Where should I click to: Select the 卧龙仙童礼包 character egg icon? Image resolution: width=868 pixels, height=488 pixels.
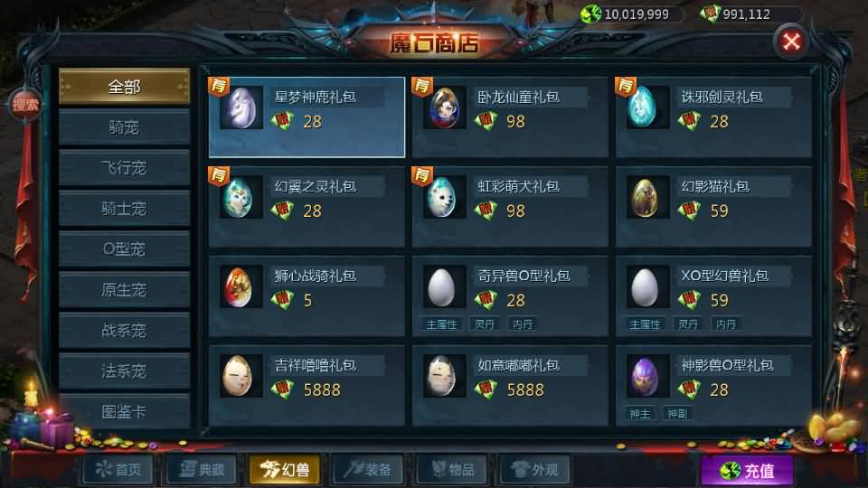pyautogui.click(x=445, y=108)
